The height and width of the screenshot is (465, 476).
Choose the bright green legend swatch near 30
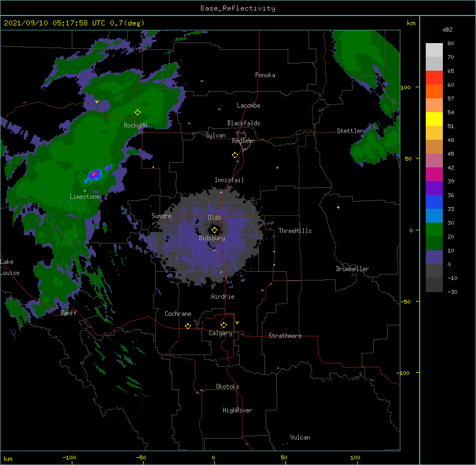(x=434, y=230)
